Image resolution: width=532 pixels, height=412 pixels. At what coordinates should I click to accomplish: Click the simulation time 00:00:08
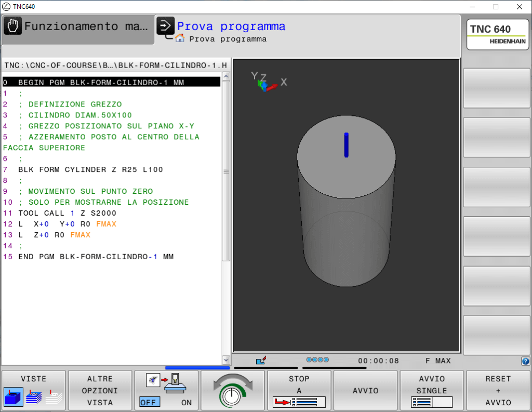pos(378,361)
